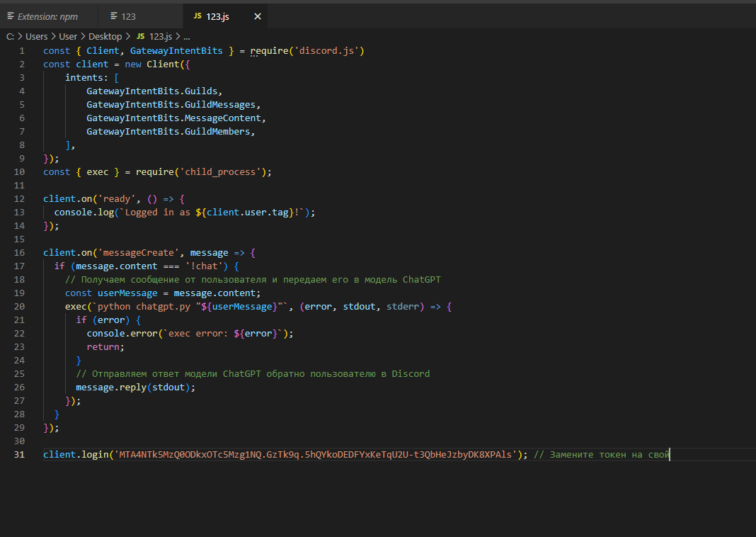Click the intents property on line 3
756x537 pixels.
[84, 78]
